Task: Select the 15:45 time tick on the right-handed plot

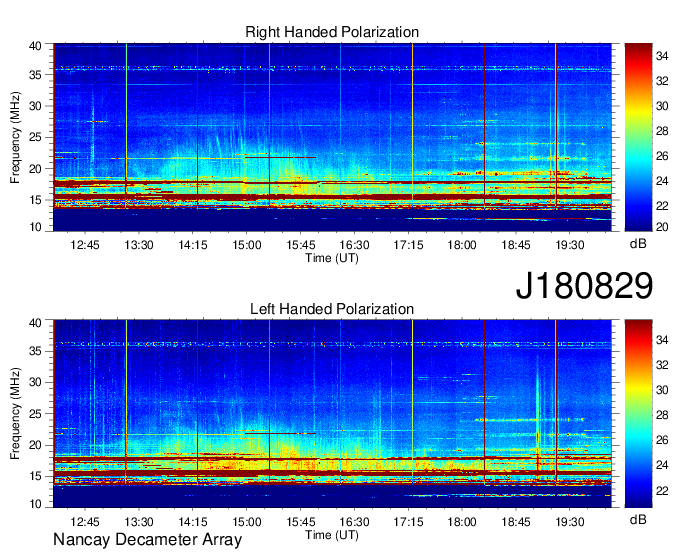Action: [301, 245]
